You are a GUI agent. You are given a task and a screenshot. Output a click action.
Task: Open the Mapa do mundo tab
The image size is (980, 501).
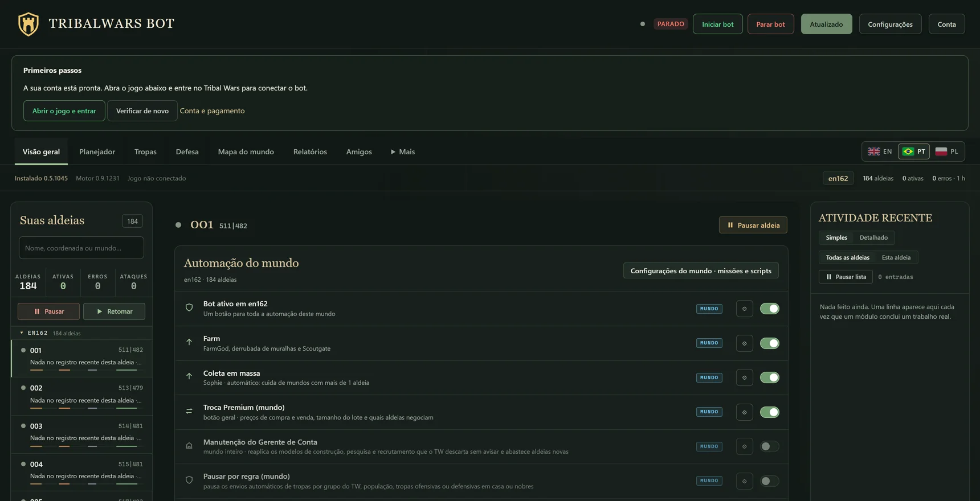246,151
